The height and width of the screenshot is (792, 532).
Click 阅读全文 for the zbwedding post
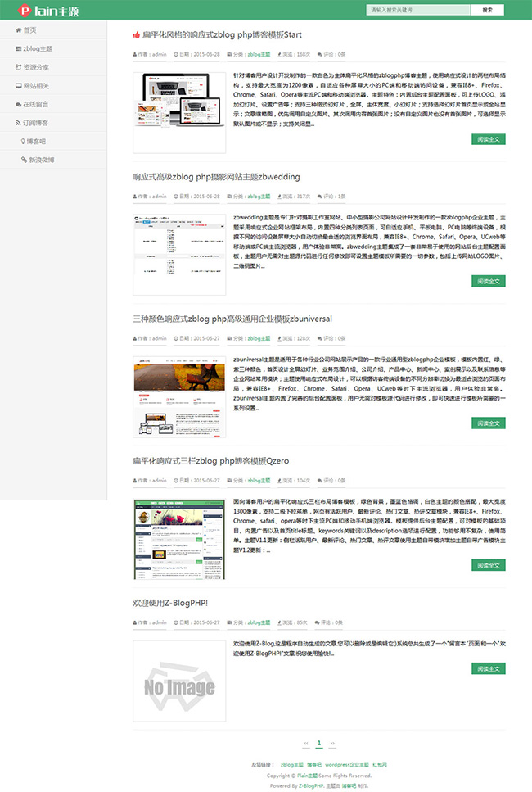coord(488,281)
